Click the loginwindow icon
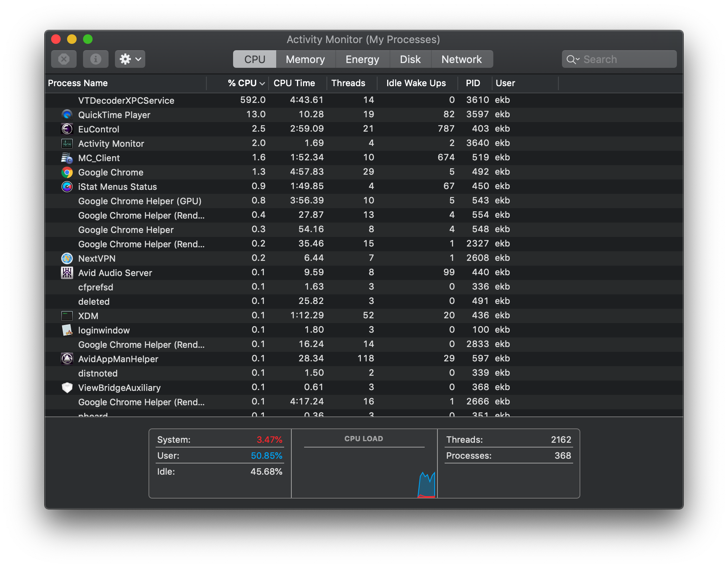 [67, 330]
